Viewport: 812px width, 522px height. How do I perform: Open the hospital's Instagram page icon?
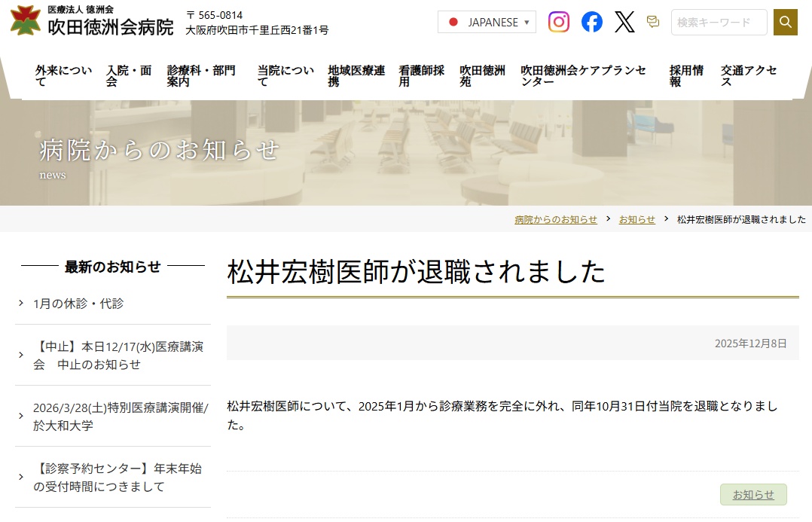[558, 22]
